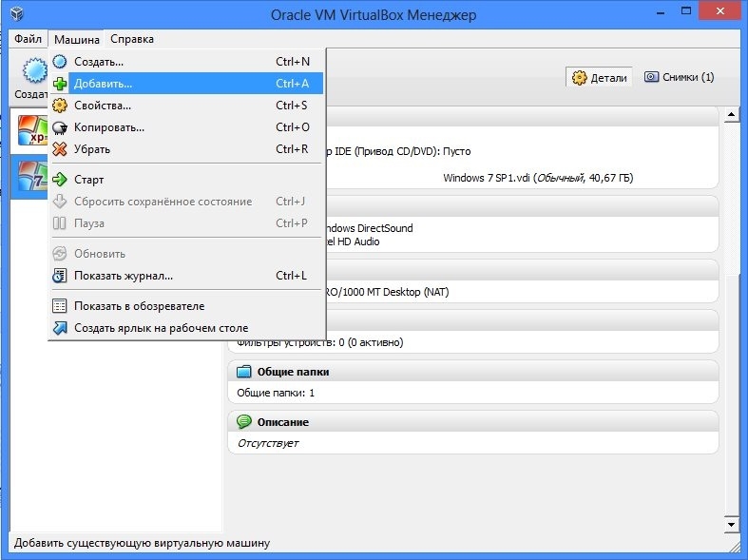Screen dimensions: 748x560
Task: Click the 'Отсутствует' description text
Action: 268,443
